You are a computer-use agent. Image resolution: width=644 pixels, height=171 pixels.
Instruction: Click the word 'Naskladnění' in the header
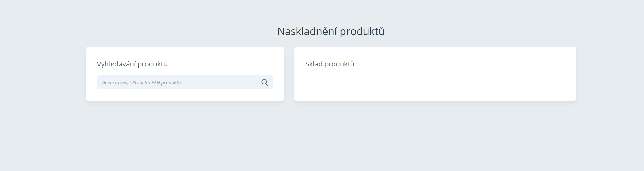(x=307, y=31)
